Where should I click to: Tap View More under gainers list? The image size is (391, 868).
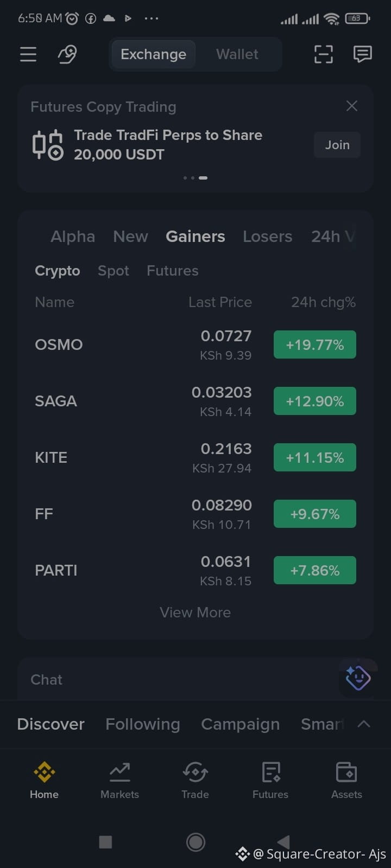tap(195, 612)
